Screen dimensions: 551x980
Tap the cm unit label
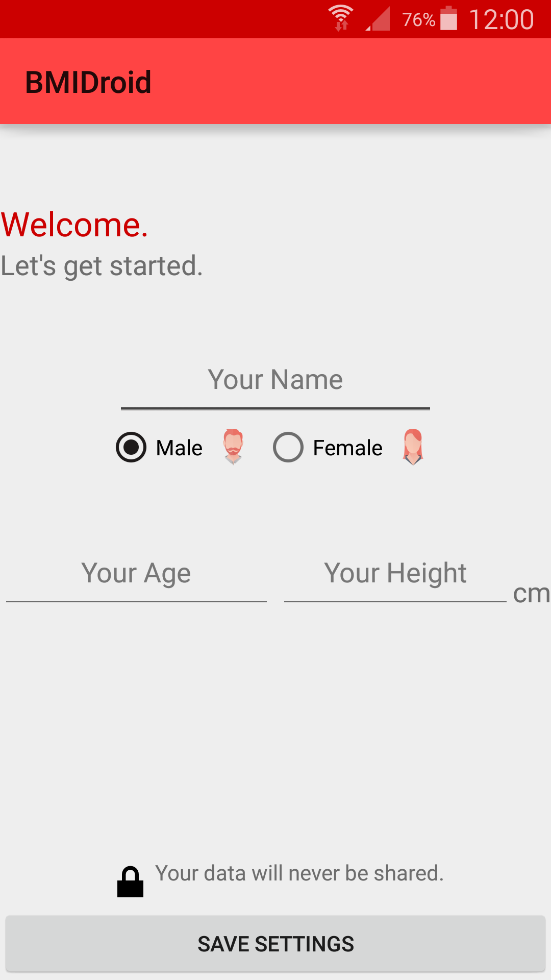[x=531, y=594]
